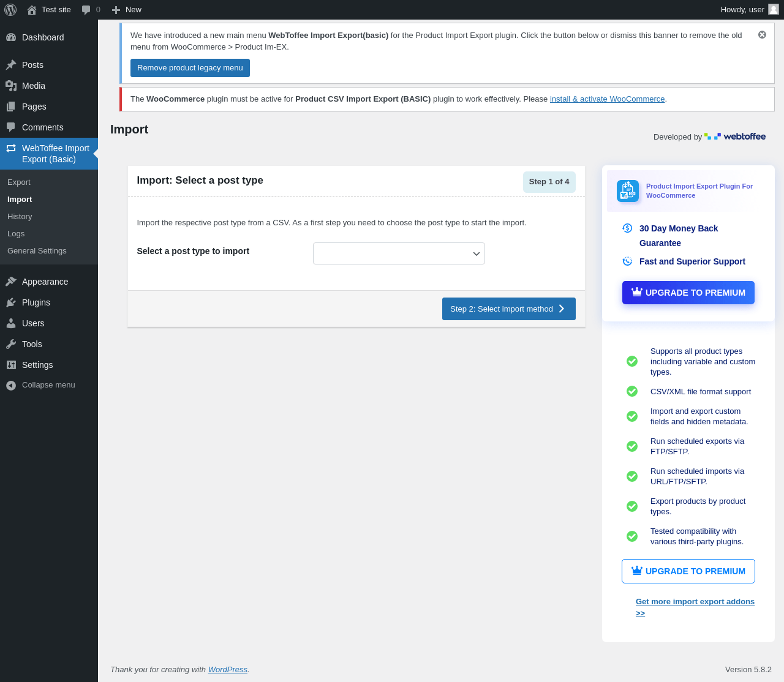The width and height of the screenshot is (784, 682).
Task: Click the Plugins plug icon
Action: pyautogui.click(x=11, y=302)
